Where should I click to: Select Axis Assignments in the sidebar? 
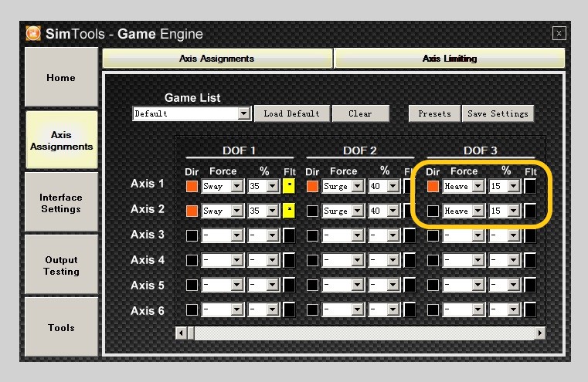pyautogui.click(x=62, y=140)
